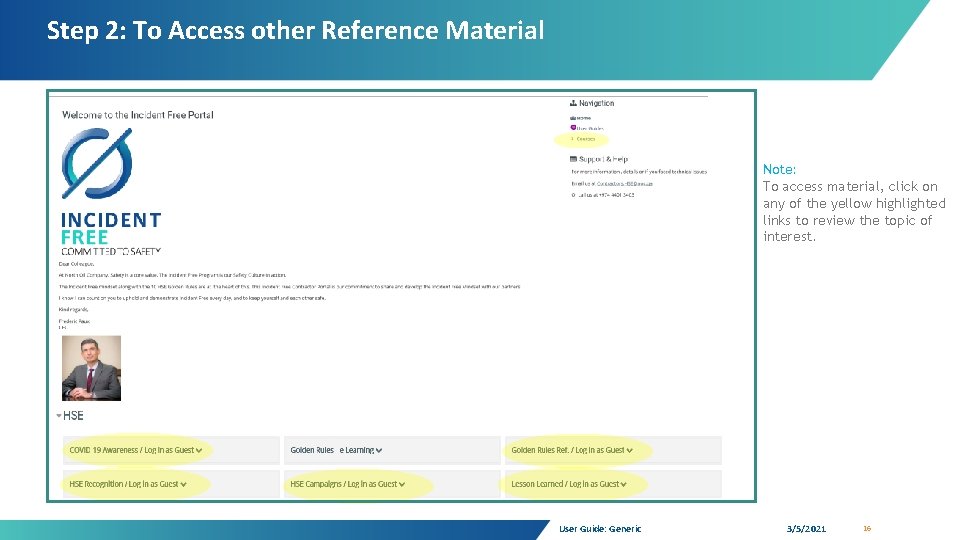Image resolution: width=960 pixels, height=540 pixels.
Task: Expand chevron next to Golden Rules Ref.
Action: [x=629, y=451]
